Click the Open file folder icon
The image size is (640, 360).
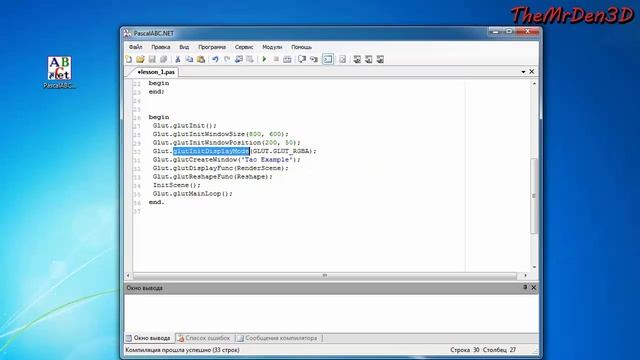click(140, 59)
